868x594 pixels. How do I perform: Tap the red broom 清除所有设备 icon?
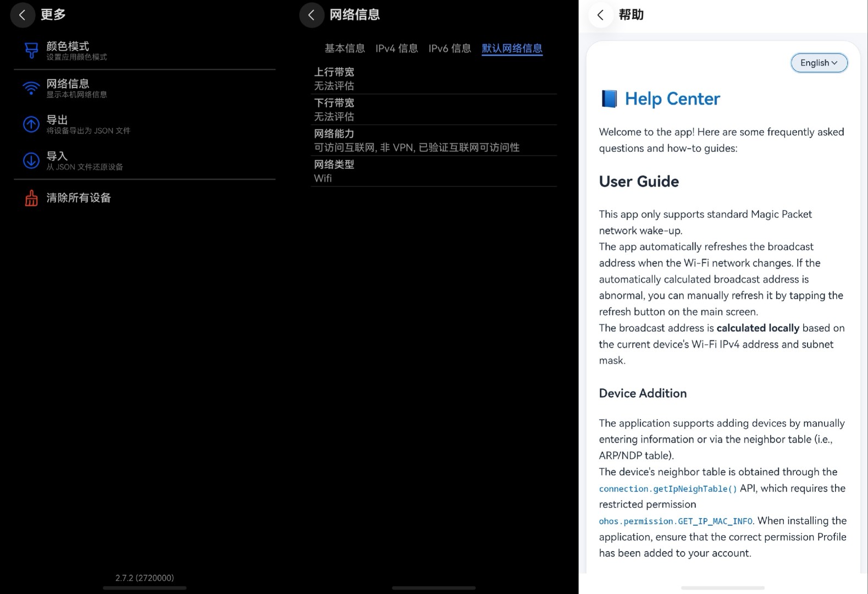point(31,198)
